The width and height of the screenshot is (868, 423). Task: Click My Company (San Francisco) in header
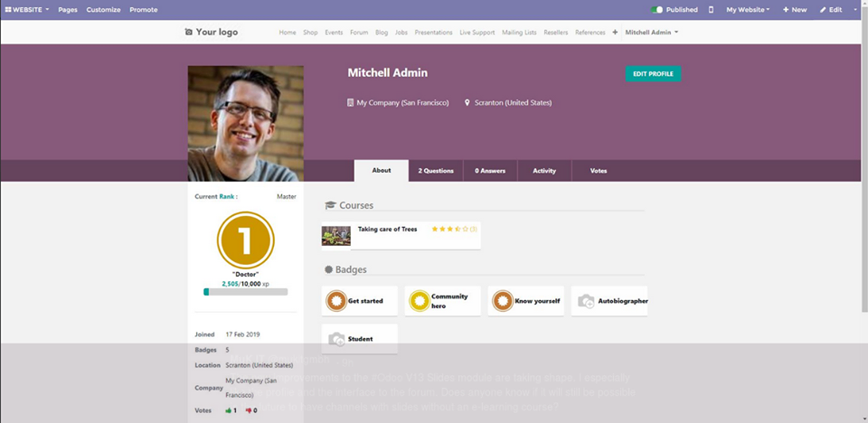(x=402, y=102)
